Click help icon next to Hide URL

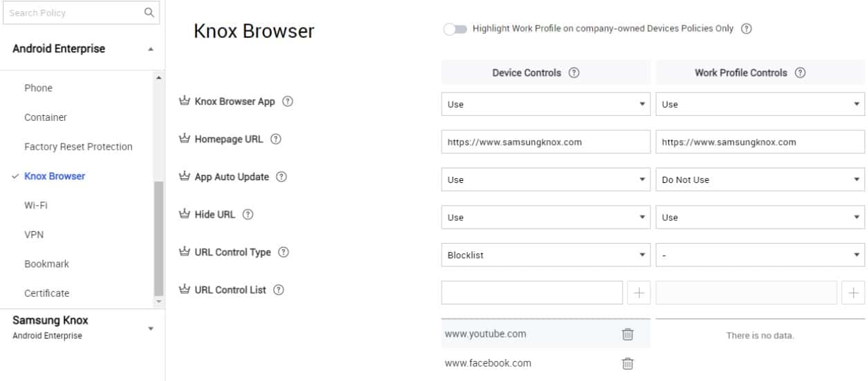[248, 215]
